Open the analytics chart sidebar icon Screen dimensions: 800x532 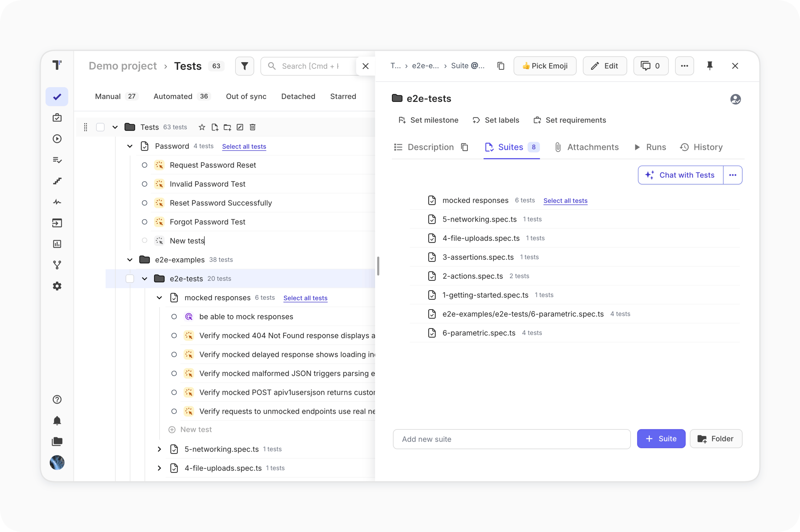click(57, 244)
